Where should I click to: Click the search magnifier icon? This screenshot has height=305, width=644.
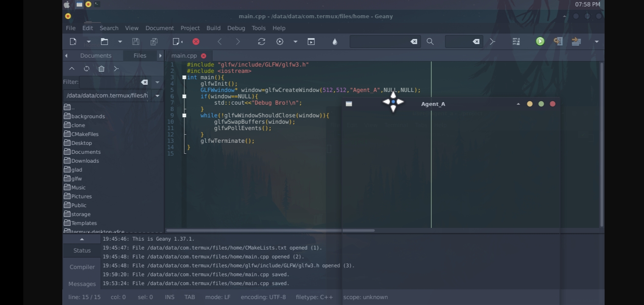point(430,41)
